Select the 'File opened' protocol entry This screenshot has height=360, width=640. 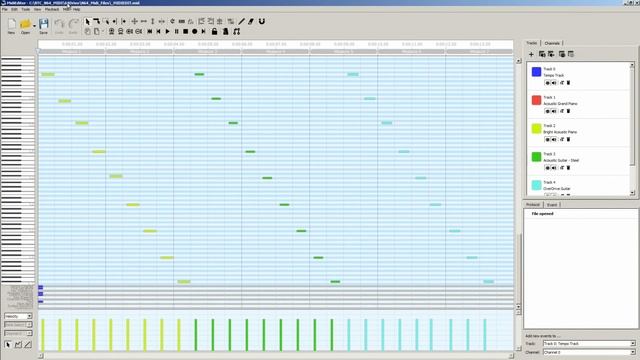coord(542,214)
